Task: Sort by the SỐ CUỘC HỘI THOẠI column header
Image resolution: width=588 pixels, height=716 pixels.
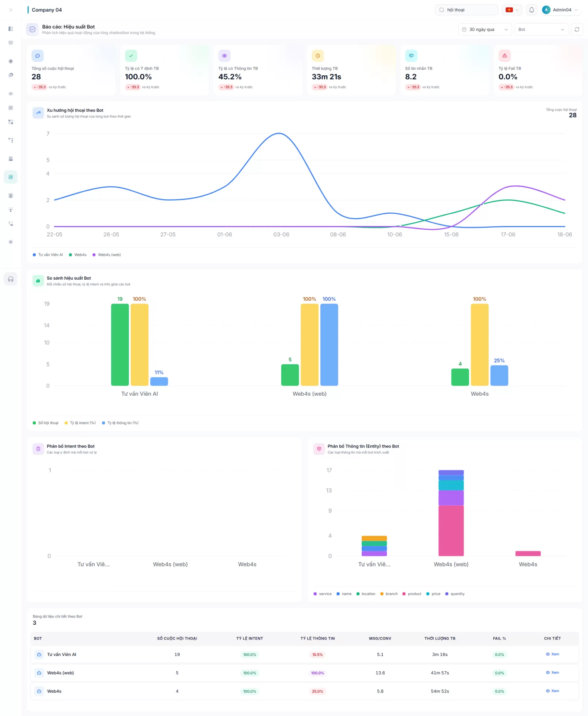Action: click(x=177, y=638)
